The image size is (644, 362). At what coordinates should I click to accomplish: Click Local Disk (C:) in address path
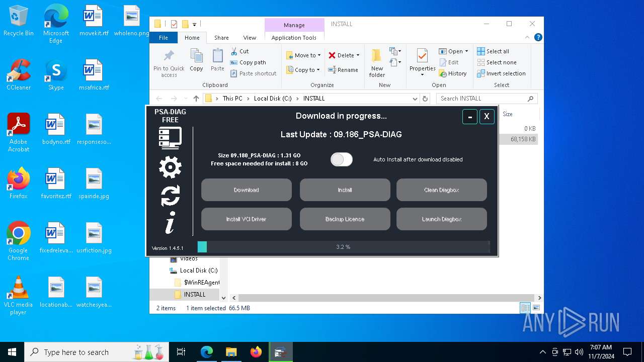tap(273, 99)
